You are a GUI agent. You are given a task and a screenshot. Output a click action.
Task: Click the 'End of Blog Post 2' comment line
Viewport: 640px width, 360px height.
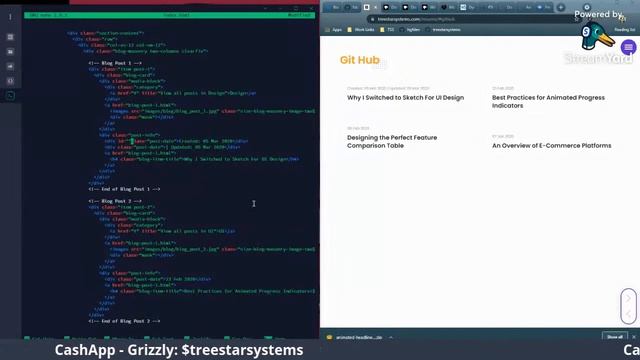[124, 321]
